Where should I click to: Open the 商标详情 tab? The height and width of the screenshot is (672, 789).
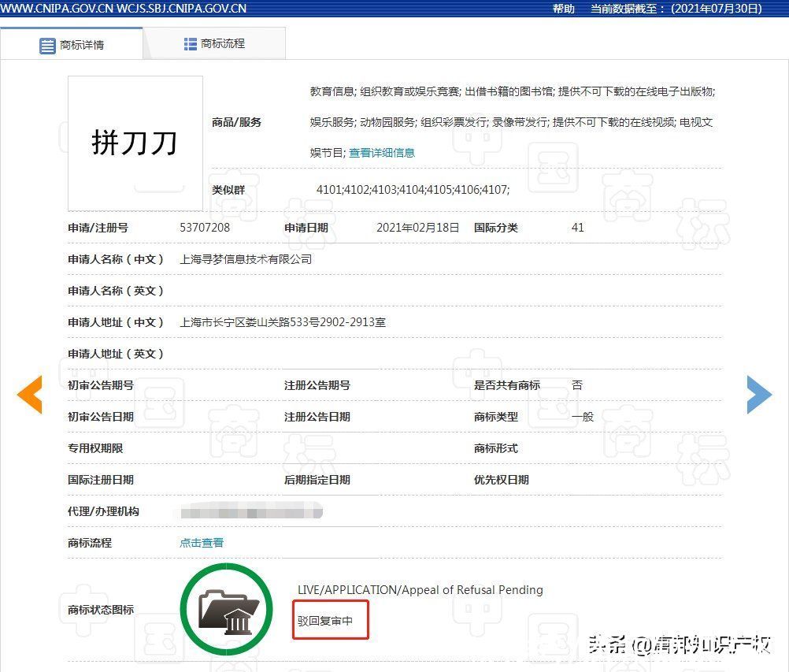coord(72,45)
